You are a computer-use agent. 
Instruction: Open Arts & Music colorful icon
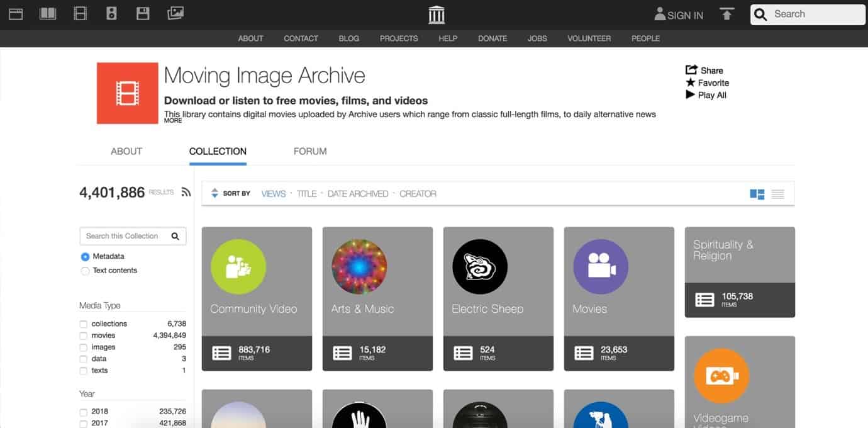359,267
